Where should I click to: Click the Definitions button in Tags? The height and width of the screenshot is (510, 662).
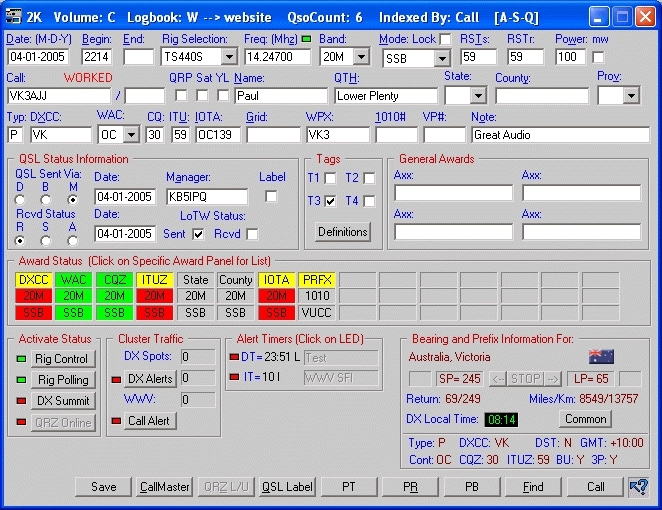tap(342, 232)
